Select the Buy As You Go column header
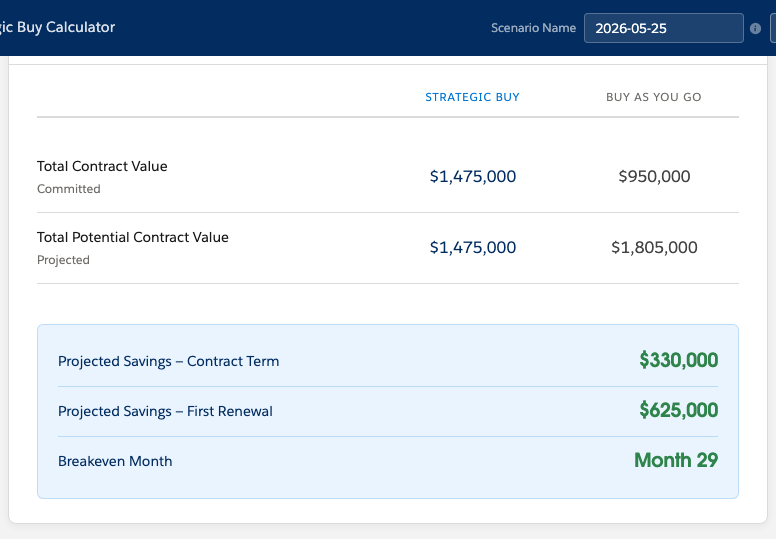Image resolution: width=776 pixels, height=539 pixels. click(654, 97)
